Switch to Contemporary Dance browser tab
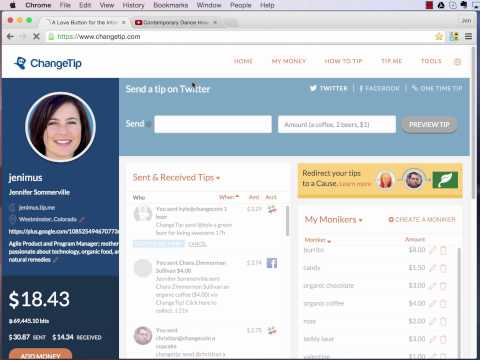This screenshot has height=360, width=480. pyautogui.click(x=175, y=22)
